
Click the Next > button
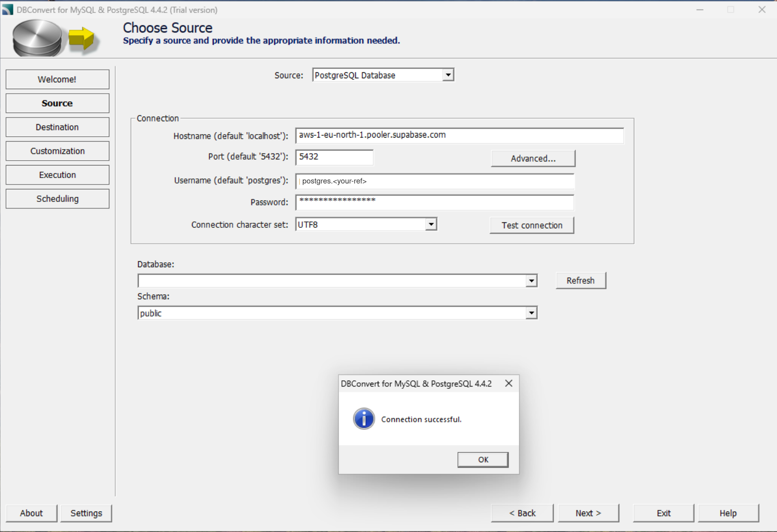tap(588, 513)
